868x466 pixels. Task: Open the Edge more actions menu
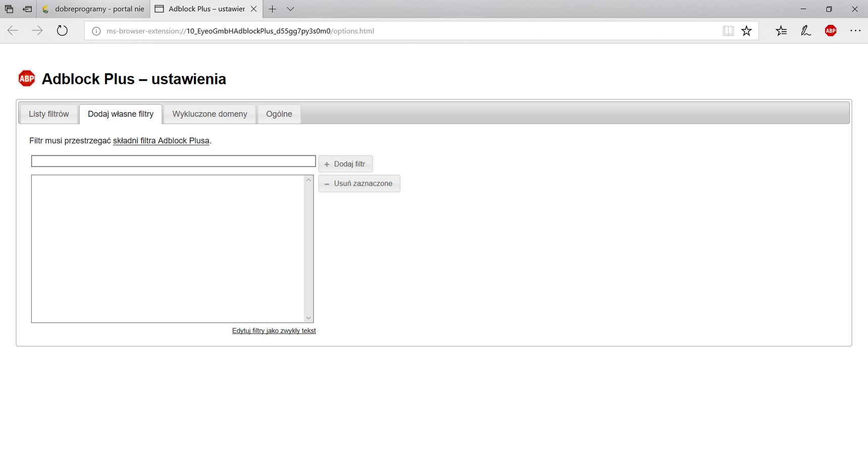[855, 31]
